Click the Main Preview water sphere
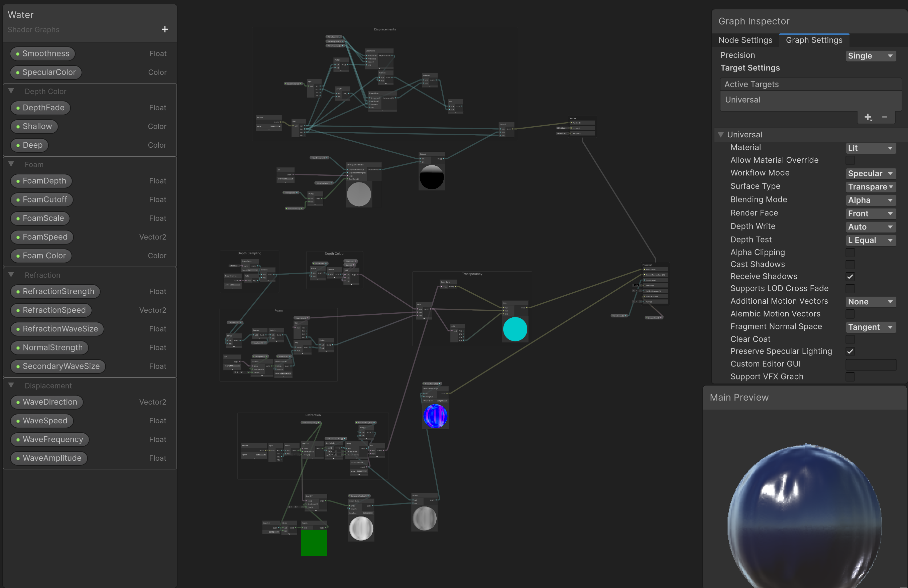908x588 pixels. (805, 516)
